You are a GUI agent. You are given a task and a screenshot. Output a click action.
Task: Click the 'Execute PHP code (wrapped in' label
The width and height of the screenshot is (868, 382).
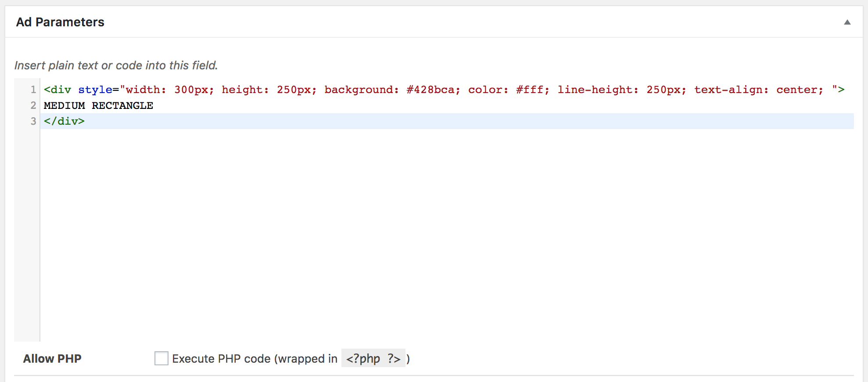pos(255,359)
